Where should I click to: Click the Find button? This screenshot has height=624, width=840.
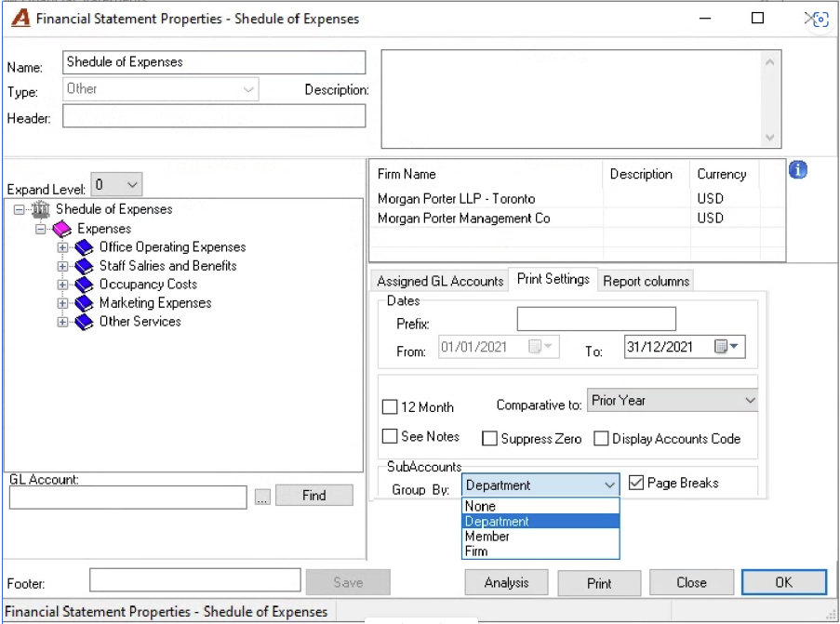click(x=313, y=496)
